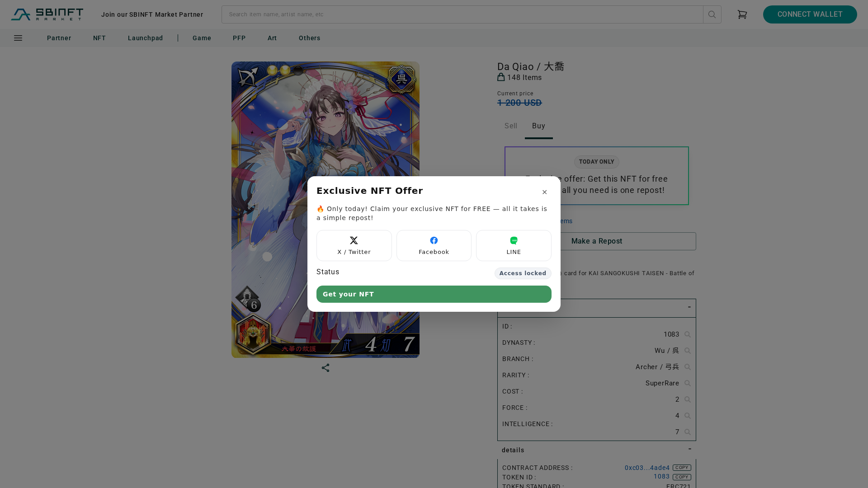
Task: Collapse the properties section
Action: tap(689, 307)
